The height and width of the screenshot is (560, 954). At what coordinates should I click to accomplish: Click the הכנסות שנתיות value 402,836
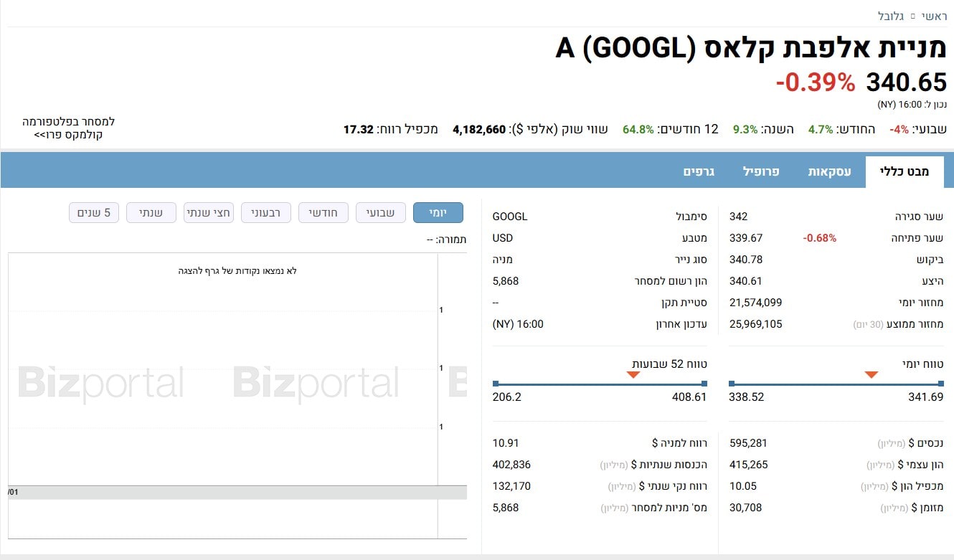point(511,465)
